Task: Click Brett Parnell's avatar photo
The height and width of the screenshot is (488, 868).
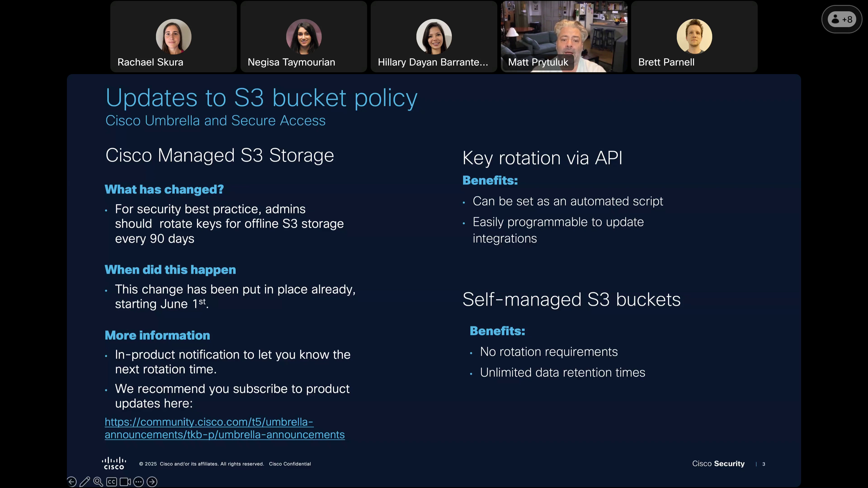Action: [694, 36]
